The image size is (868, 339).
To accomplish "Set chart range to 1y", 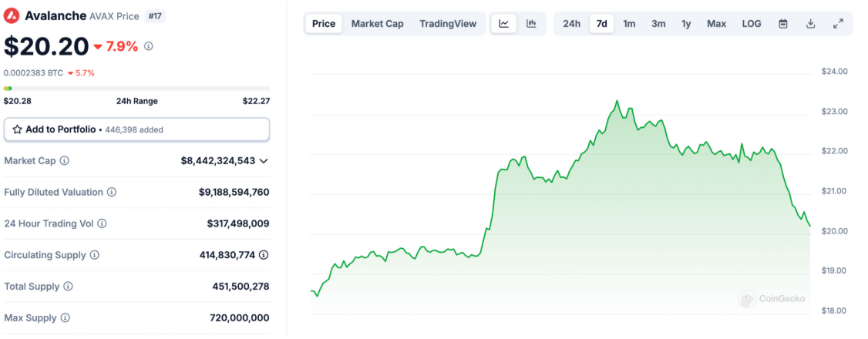I will (686, 24).
